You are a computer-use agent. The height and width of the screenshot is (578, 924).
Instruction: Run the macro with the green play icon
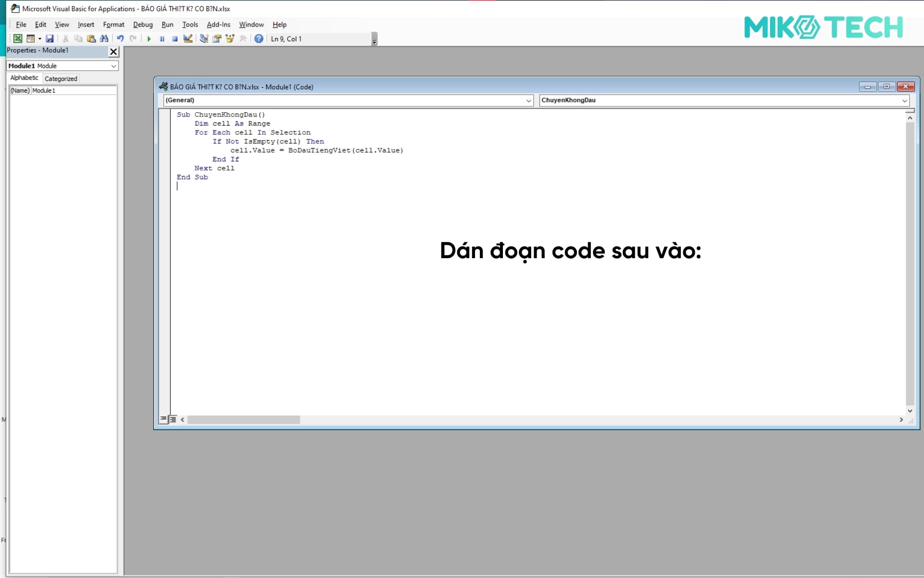(149, 39)
